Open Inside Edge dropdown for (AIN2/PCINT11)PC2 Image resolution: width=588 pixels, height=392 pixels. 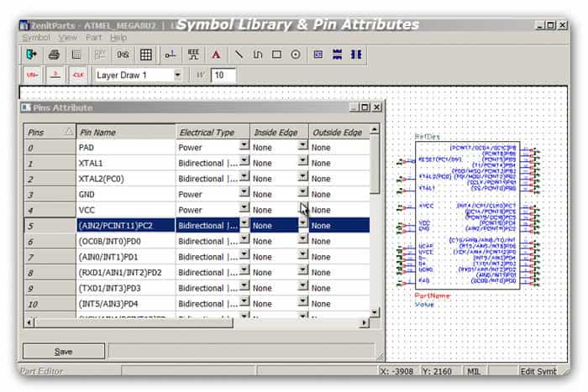303,223
